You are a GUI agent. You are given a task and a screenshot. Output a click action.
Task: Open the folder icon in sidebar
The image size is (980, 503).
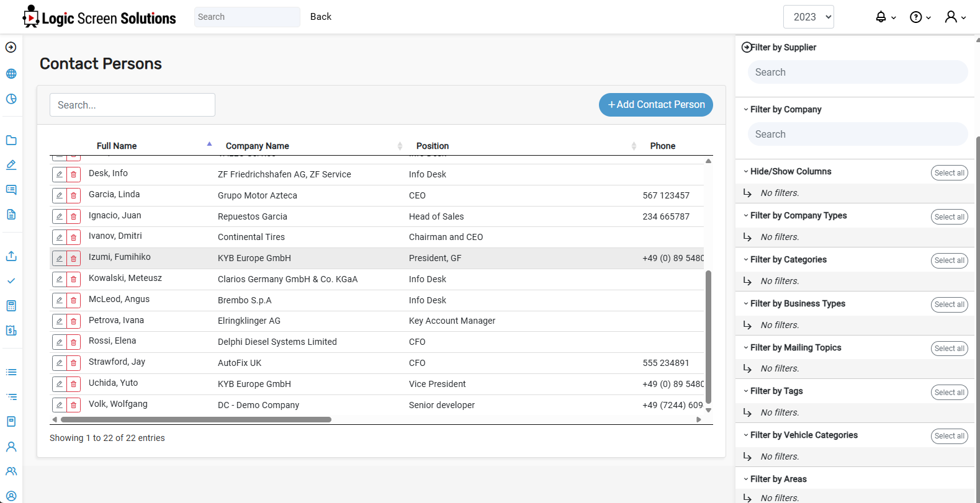(11, 140)
